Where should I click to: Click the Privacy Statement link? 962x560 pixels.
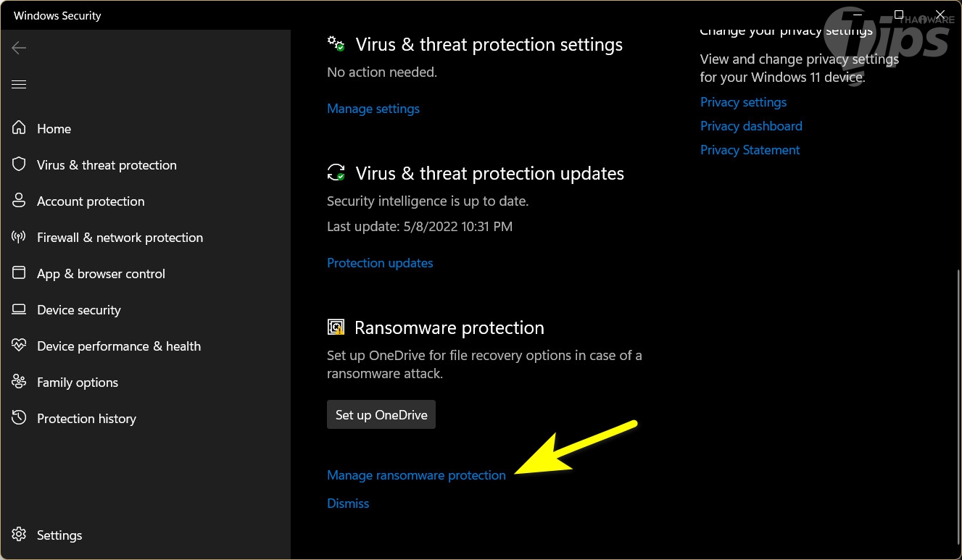[x=750, y=150]
